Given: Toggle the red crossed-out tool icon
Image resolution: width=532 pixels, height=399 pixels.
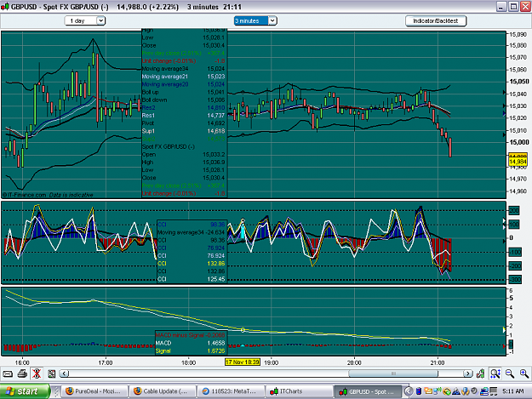Looking at the screenshot, I should [37, 373].
